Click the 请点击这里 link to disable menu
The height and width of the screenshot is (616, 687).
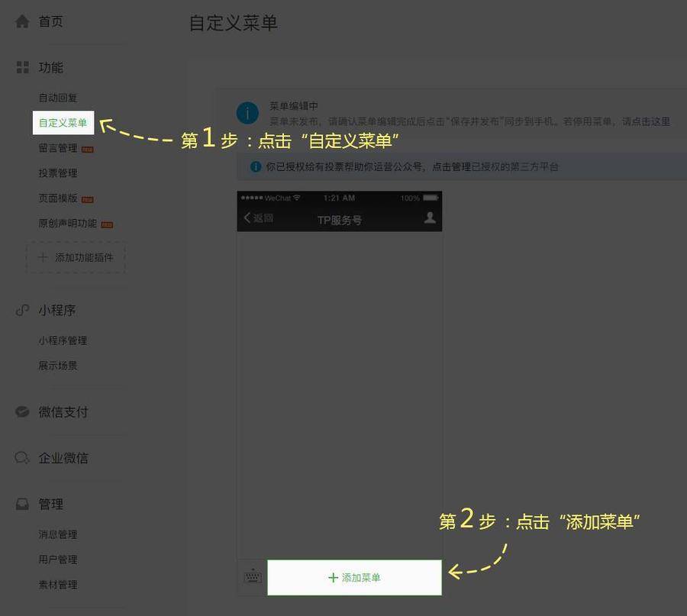point(647,121)
